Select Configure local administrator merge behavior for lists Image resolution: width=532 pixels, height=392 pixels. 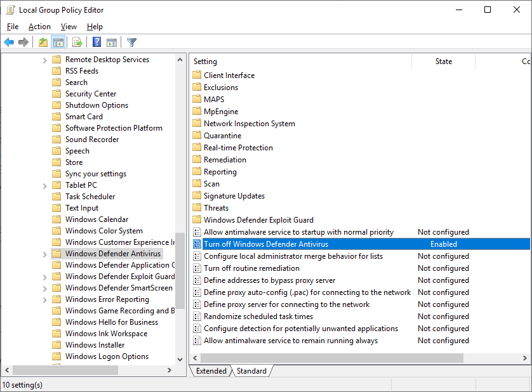293,256
